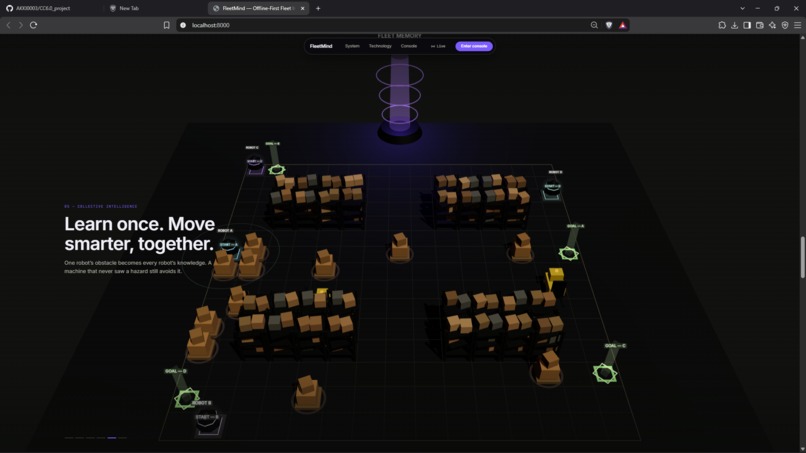Select the FleetMind — Offline-First Fleet tab
This screenshot has height=453, width=806.
click(258, 8)
